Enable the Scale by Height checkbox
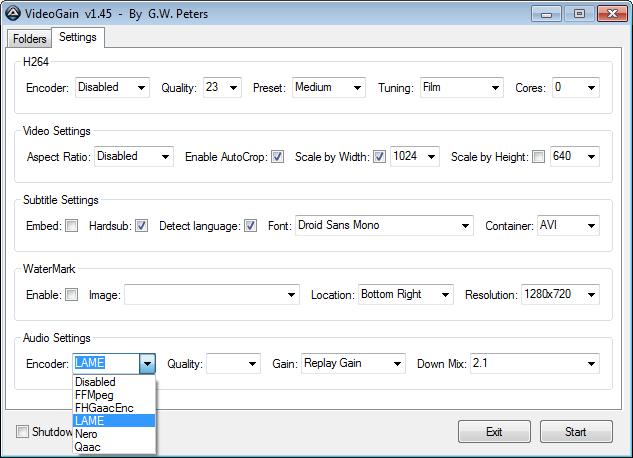 click(539, 157)
